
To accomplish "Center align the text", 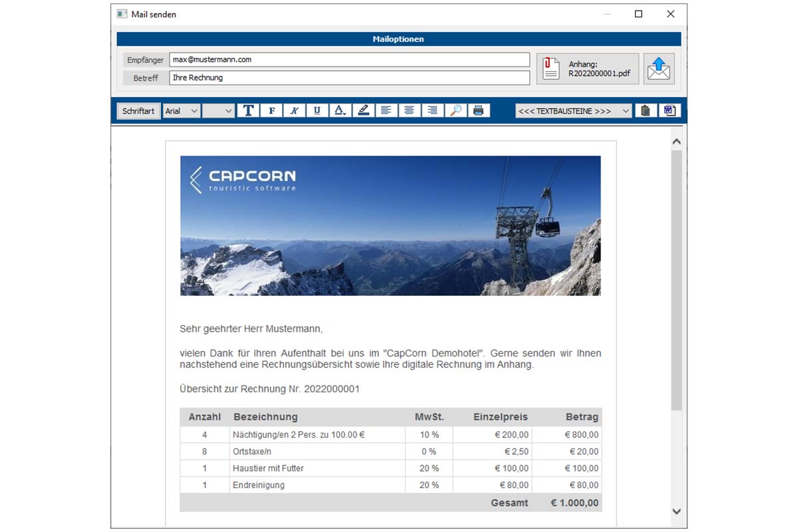I will coord(409,111).
